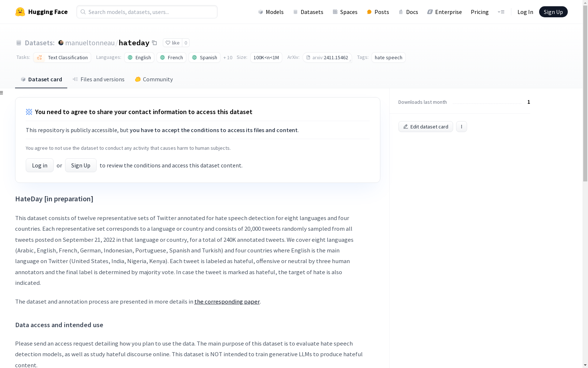Image resolution: width=588 pixels, height=368 pixels.
Task: Click the hateday dataset name
Action: coord(134,43)
